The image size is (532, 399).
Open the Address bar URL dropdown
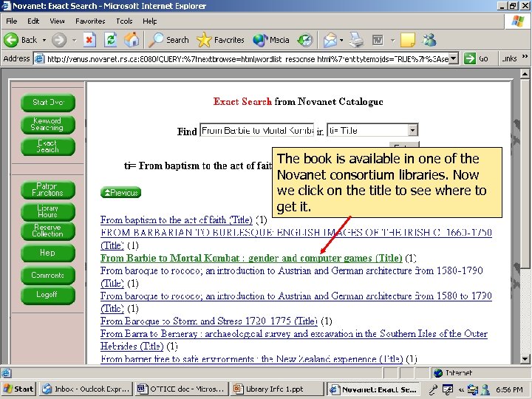[454, 58]
